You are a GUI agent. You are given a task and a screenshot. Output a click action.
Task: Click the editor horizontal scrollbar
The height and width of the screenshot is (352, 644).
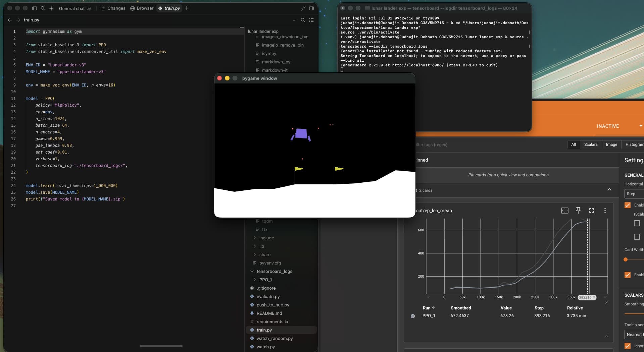click(x=161, y=346)
